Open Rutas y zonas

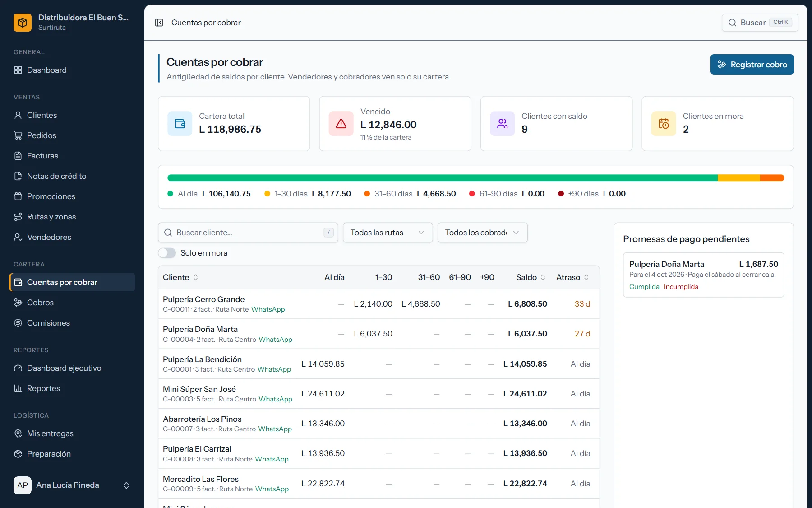[72, 217]
